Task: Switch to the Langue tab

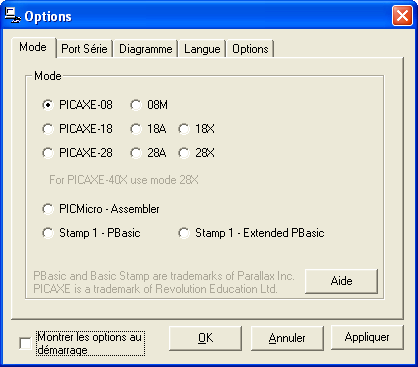Action: pos(202,49)
